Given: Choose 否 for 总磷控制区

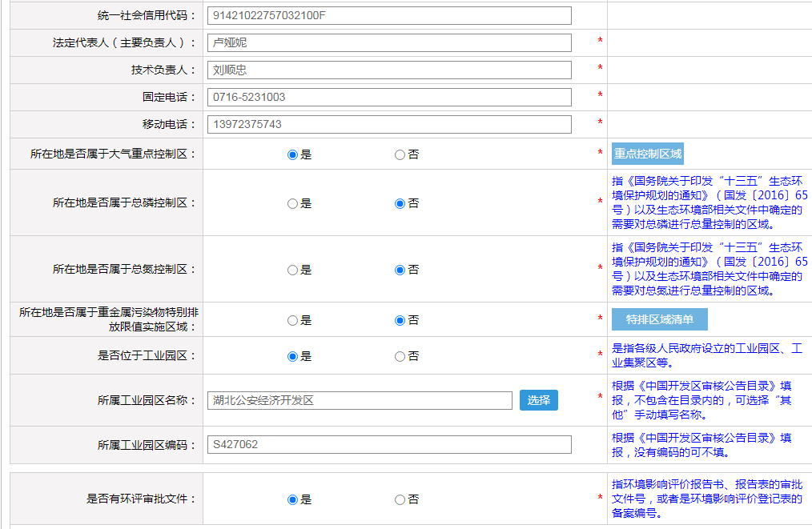Looking at the screenshot, I should pos(400,203).
